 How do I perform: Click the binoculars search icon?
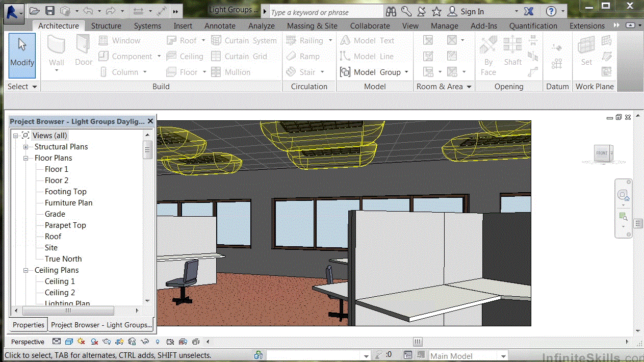391,11
